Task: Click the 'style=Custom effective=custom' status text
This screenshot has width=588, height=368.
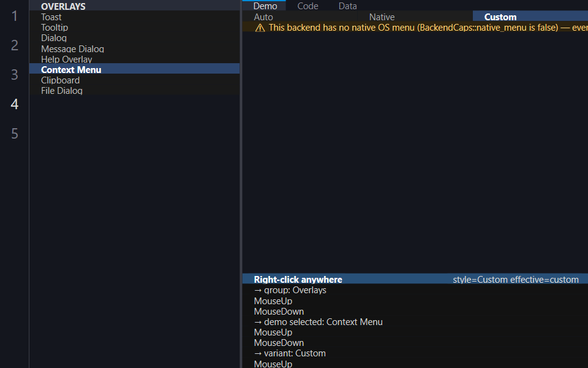Action: point(516,280)
